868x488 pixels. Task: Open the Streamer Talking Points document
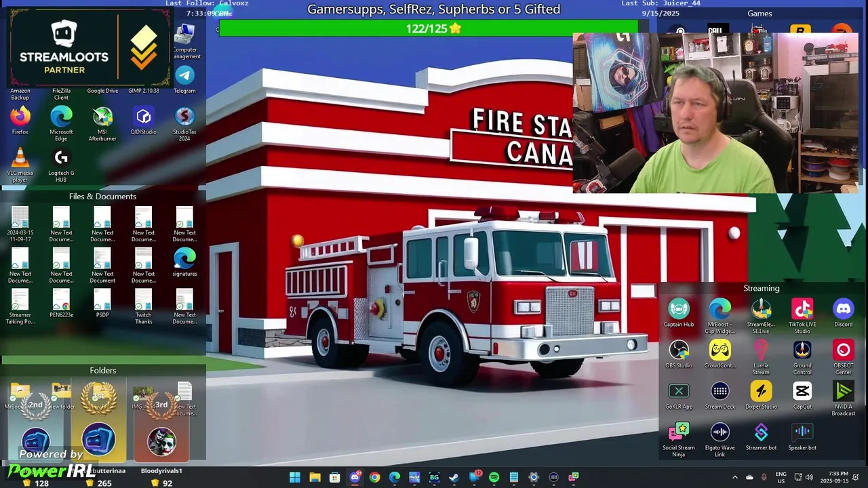pyautogui.click(x=20, y=306)
